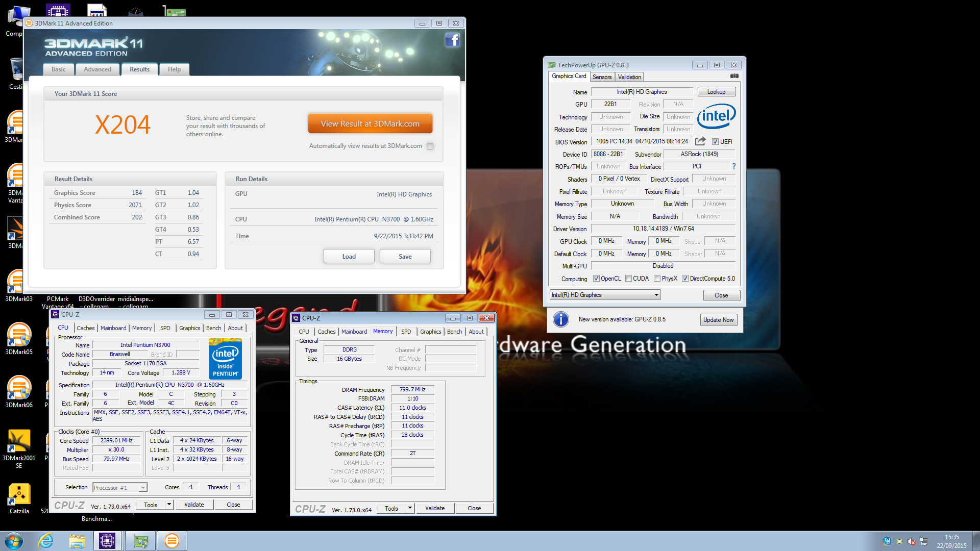Toggle automatically view results at 3DMark.com checkbox
This screenshot has width=980, height=551.
430,146
